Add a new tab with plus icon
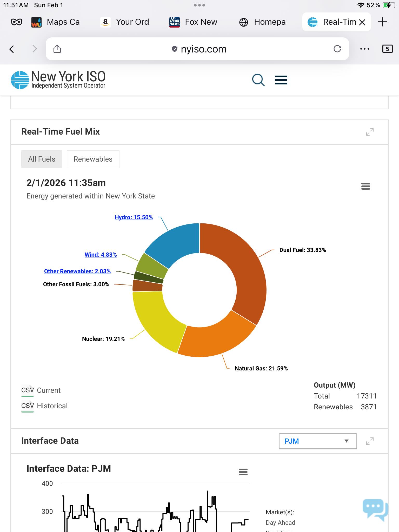The image size is (399, 532). coord(382,22)
